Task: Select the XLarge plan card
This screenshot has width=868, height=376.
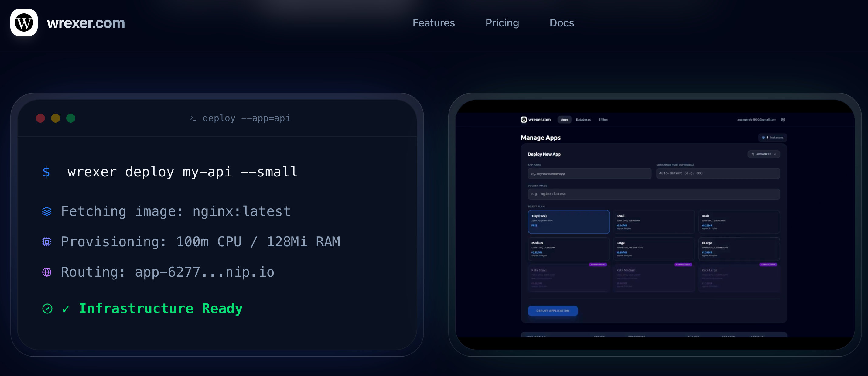Action: tap(739, 249)
